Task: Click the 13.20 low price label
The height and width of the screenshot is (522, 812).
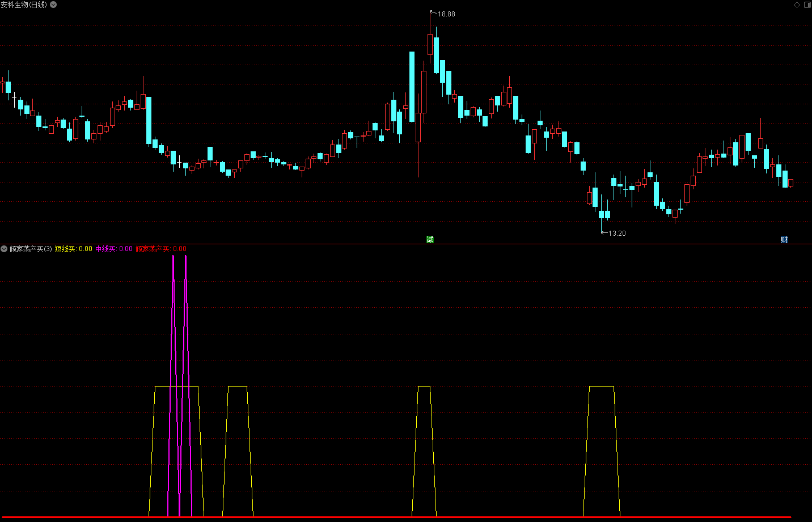Action: 617,234
